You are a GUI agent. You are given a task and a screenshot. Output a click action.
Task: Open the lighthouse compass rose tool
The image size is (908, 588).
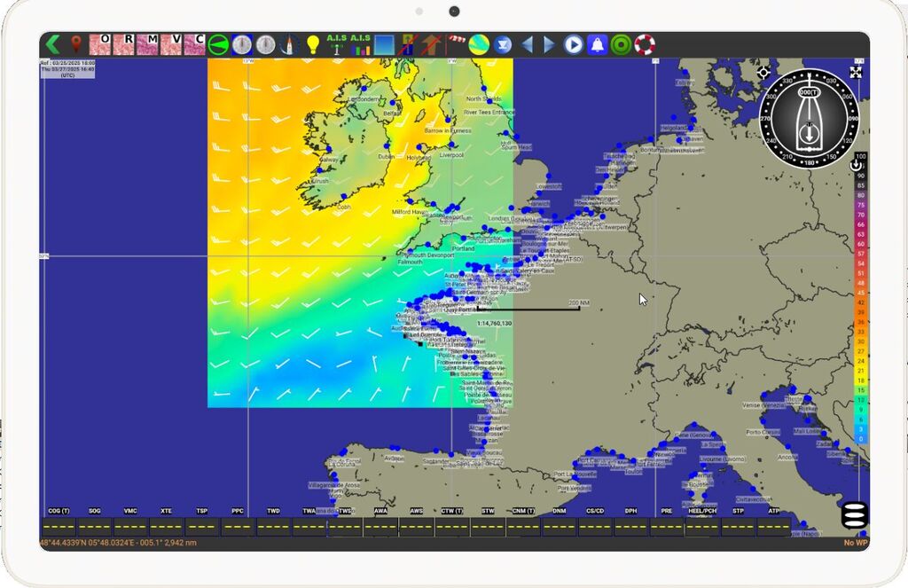click(x=289, y=44)
